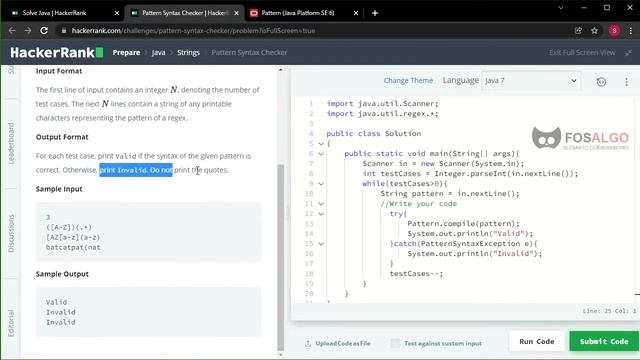Viewport: 640px width, 360px height.
Task: Click the browser forward arrow
Action: [x=28, y=31]
